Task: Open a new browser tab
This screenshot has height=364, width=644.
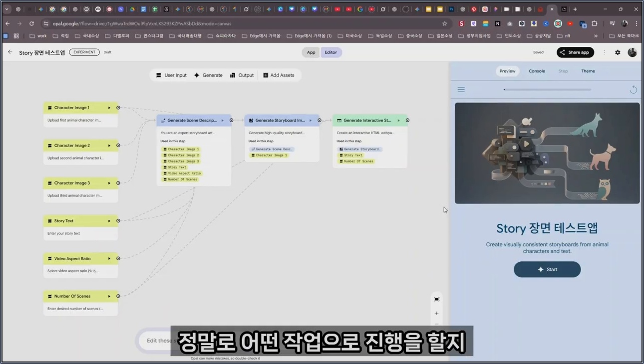Action: 575,9
